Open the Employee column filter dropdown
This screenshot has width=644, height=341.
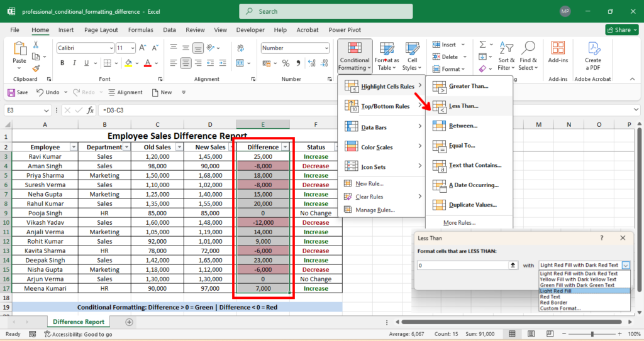click(x=74, y=147)
